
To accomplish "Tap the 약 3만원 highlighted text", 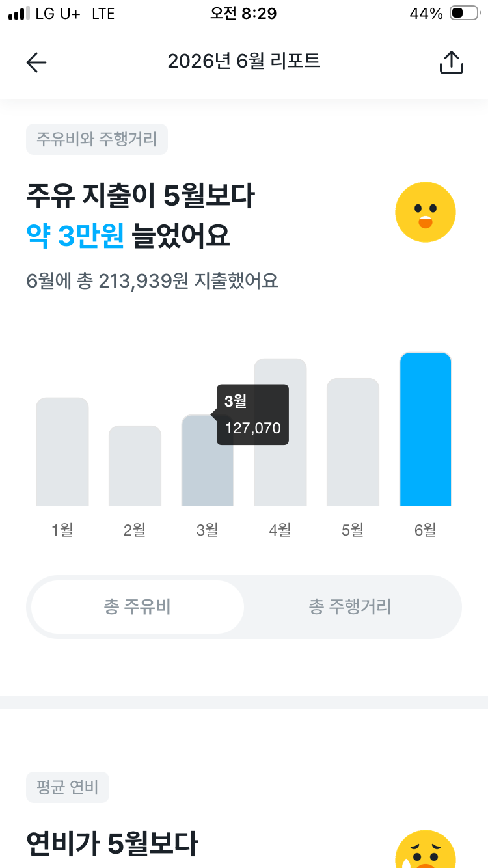I will pos(75,236).
